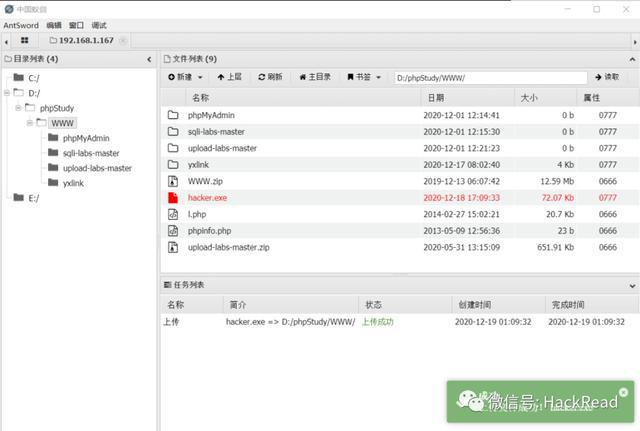The height and width of the screenshot is (431, 640).
Task: Close the WeChat HackRead overlay
Action: (x=623, y=392)
